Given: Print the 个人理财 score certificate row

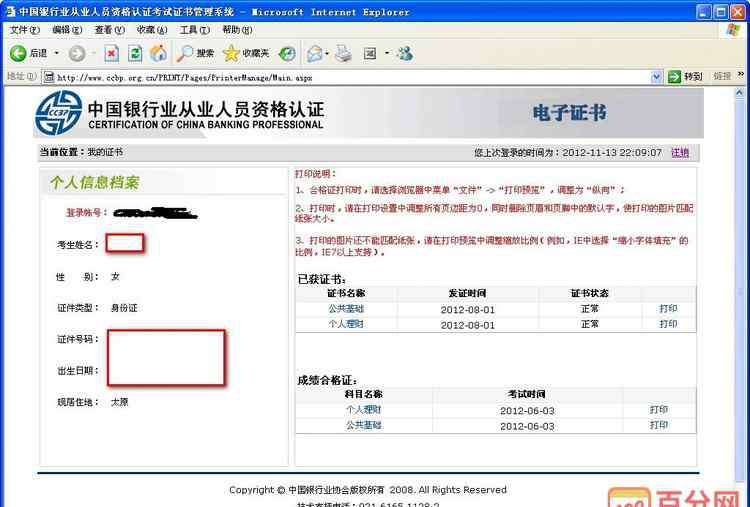Looking at the screenshot, I should (x=659, y=409).
